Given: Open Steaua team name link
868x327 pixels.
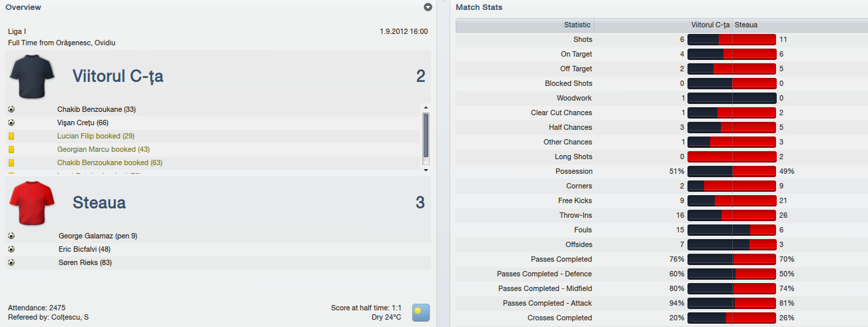Looking at the screenshot, I should point(99,202).
